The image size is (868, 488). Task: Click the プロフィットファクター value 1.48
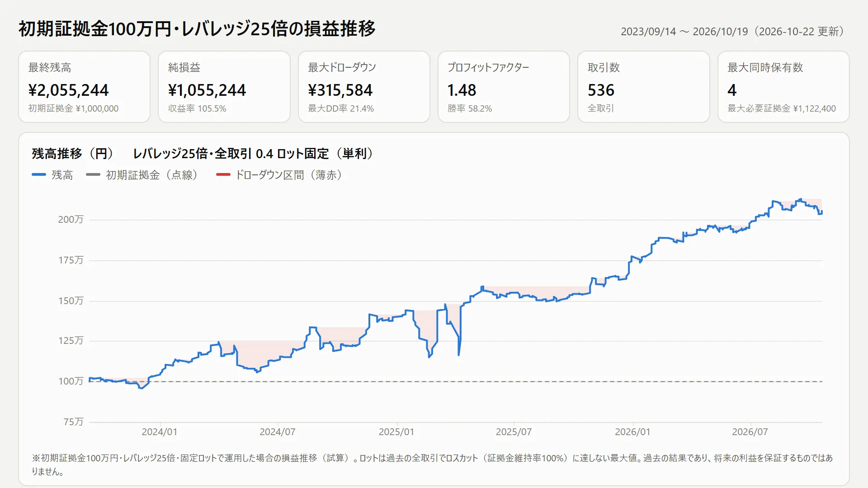(x=462, y=90)
